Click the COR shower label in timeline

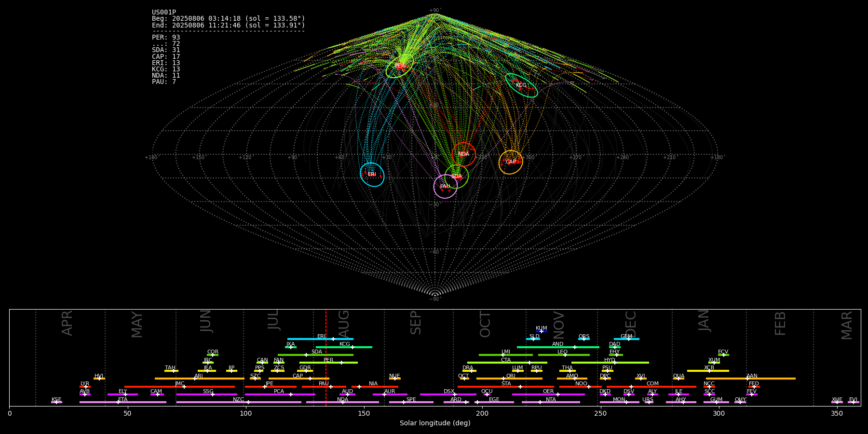pos(213,352)
